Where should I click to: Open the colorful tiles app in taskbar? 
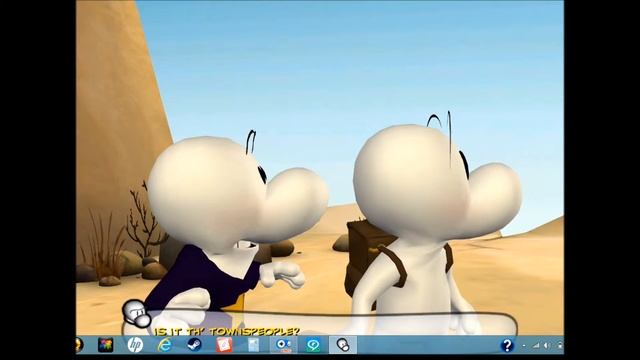click(x=105, y=345)
